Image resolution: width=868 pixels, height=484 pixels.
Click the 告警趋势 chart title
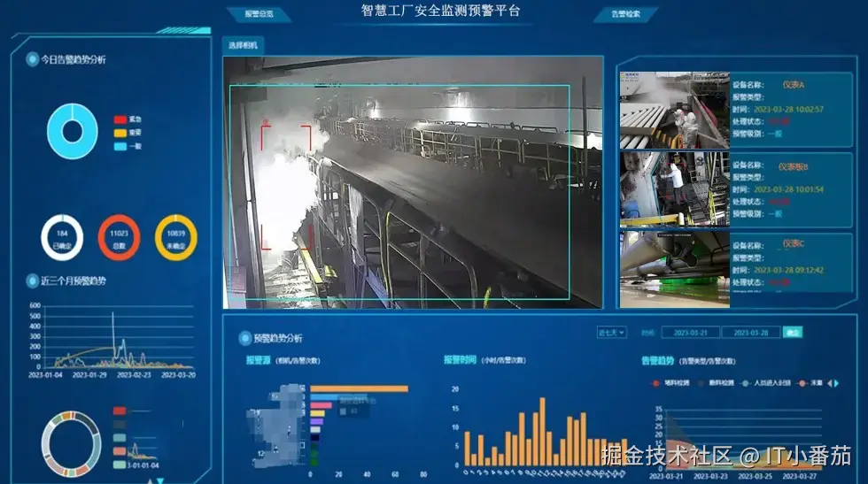coord(657,361)
